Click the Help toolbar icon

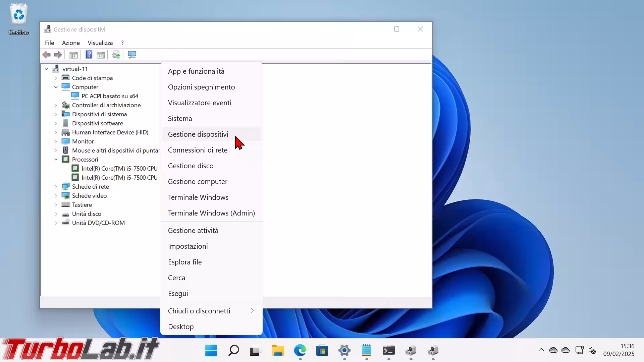coord(89,55)
